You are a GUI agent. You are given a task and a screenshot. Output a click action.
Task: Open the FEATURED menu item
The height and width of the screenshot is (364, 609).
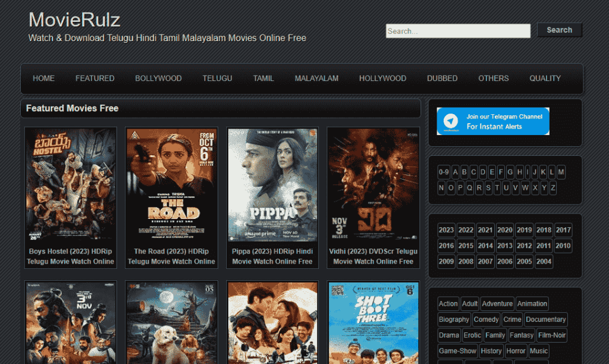tap(95, 79)
